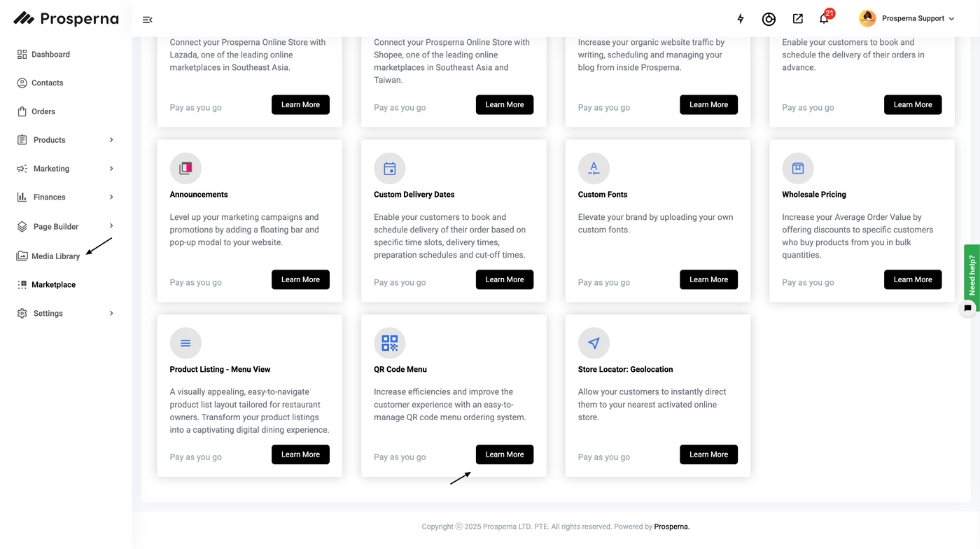Open Orders from the sidebar
This screenshot has height=549, width=980.
coord(43,111)
